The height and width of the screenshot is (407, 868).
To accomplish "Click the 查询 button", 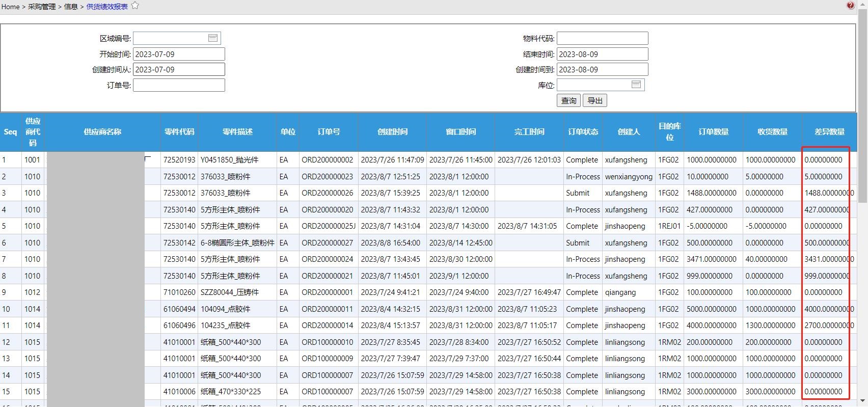I will tap(568, 101).
